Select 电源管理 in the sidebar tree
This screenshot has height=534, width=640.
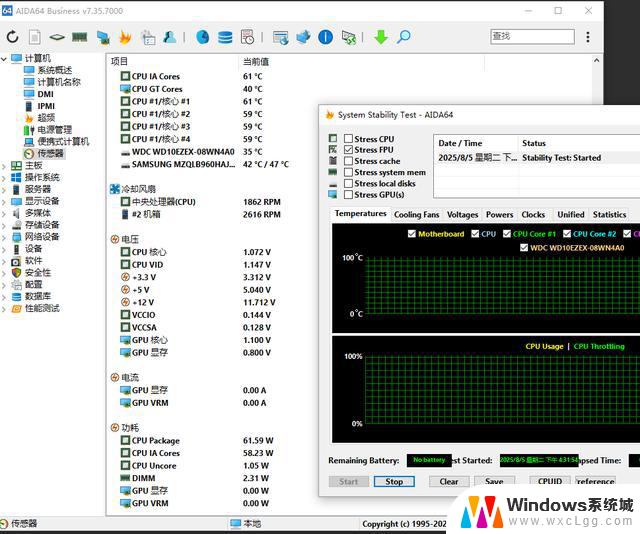(55, 130)
